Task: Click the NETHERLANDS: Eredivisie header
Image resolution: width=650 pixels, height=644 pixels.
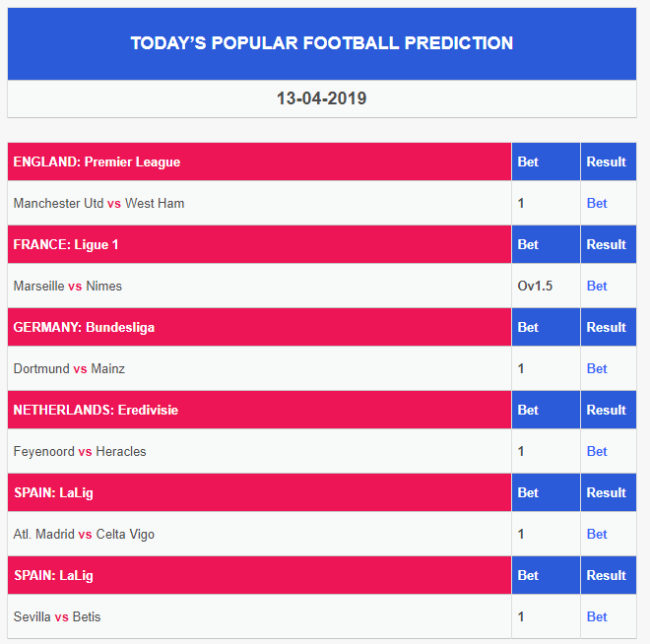Action: point(96,410)
